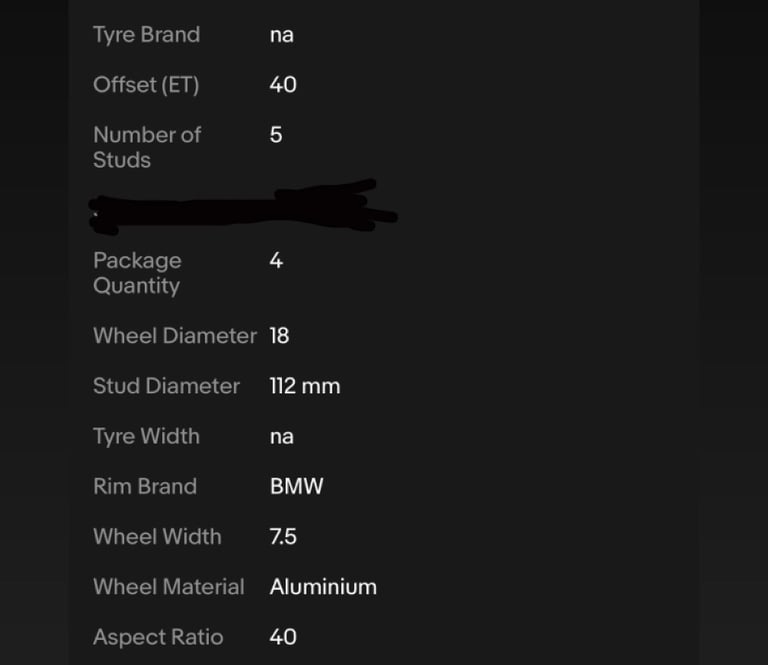This screenshot has height=665, width=768.
Task: Click the Aspect Ratio label
Action: pyautogui.click(x=158, y=637)
